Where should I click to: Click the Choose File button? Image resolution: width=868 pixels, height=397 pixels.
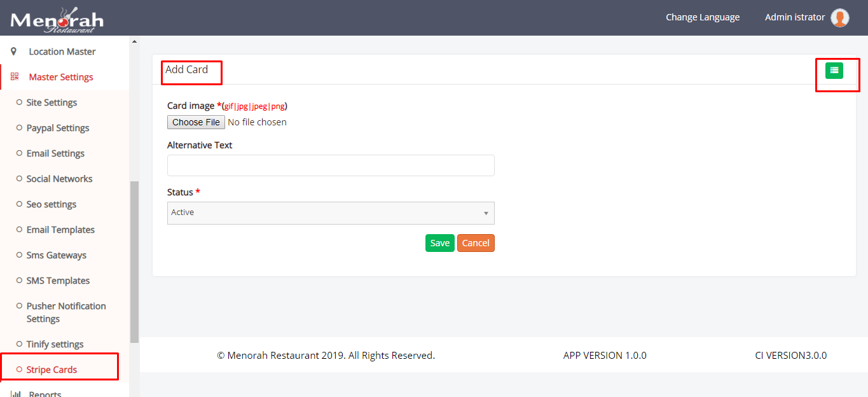click(x=196, y=122)
